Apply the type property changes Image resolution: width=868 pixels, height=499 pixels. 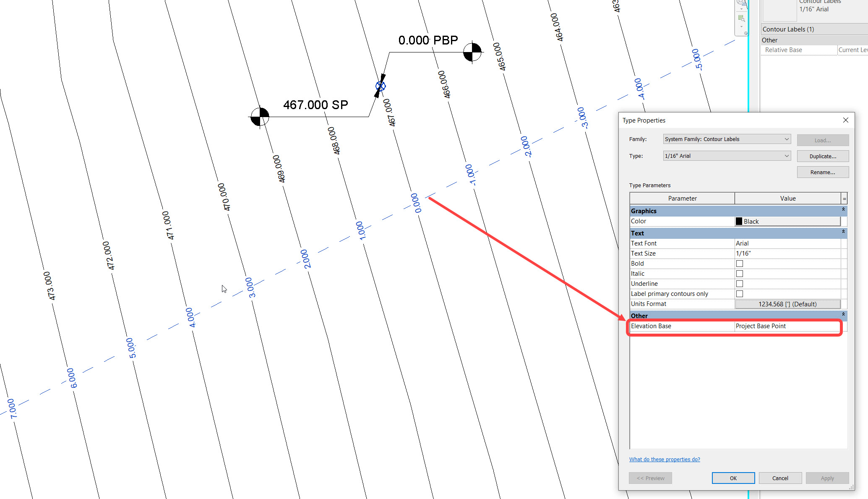click(x=827, y=478)
